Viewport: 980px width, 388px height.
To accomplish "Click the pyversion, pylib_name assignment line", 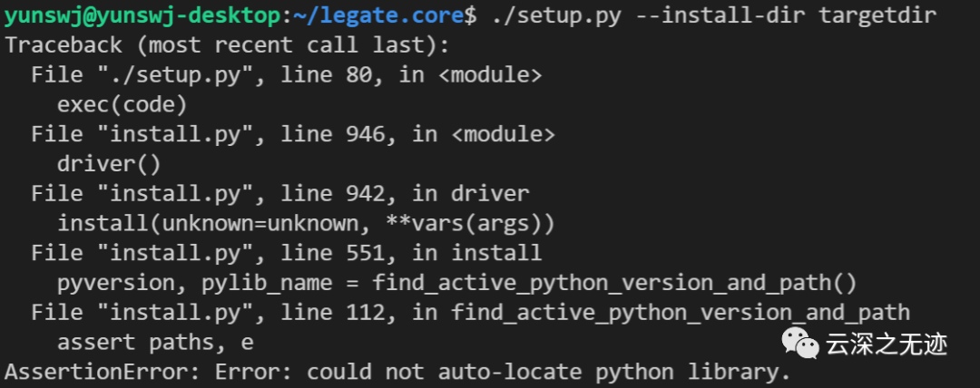I will tap(457, 283).
